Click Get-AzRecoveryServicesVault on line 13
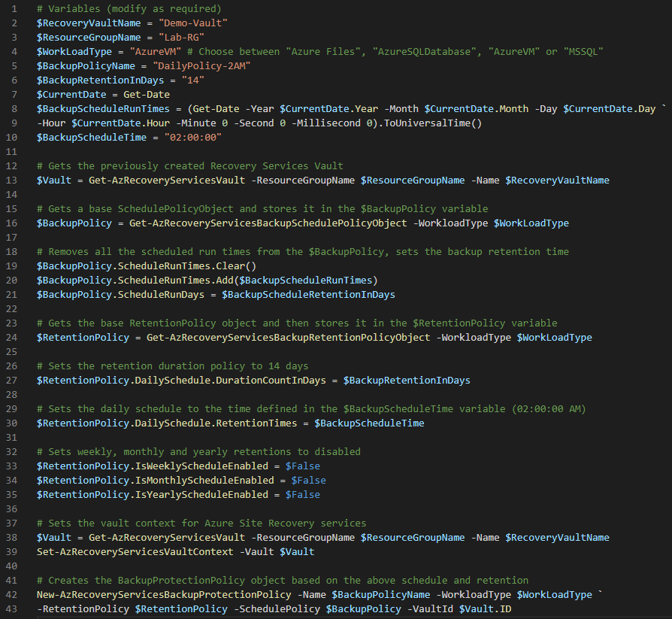This screenshot has height=619, width=672. click(167, 181)
